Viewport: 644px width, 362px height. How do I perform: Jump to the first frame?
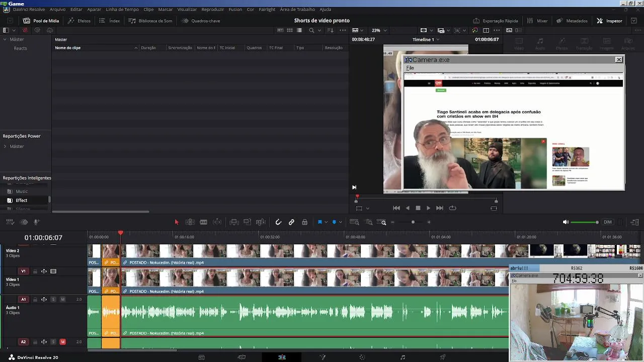click(x=396, y=208)
